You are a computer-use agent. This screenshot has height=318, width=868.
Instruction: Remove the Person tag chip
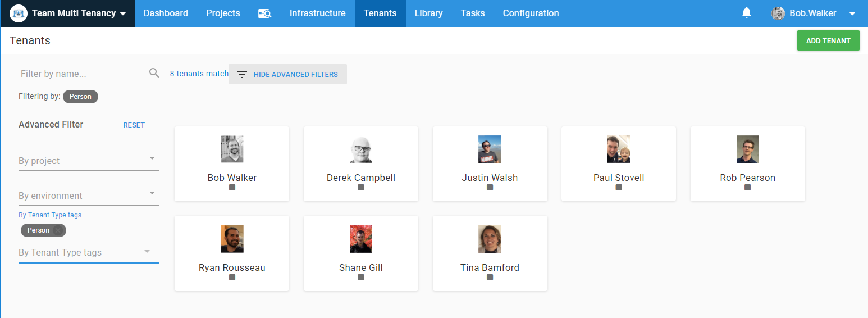click(58, 230)
